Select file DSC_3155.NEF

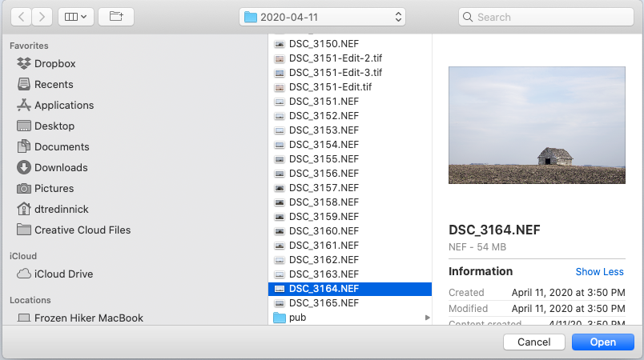point(350,159)
